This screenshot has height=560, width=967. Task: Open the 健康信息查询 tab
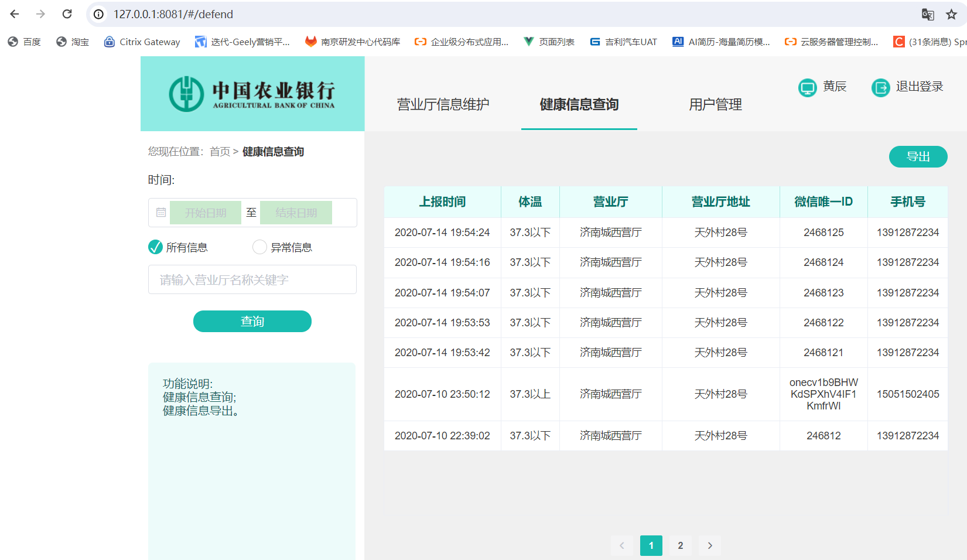coord(579,104)
